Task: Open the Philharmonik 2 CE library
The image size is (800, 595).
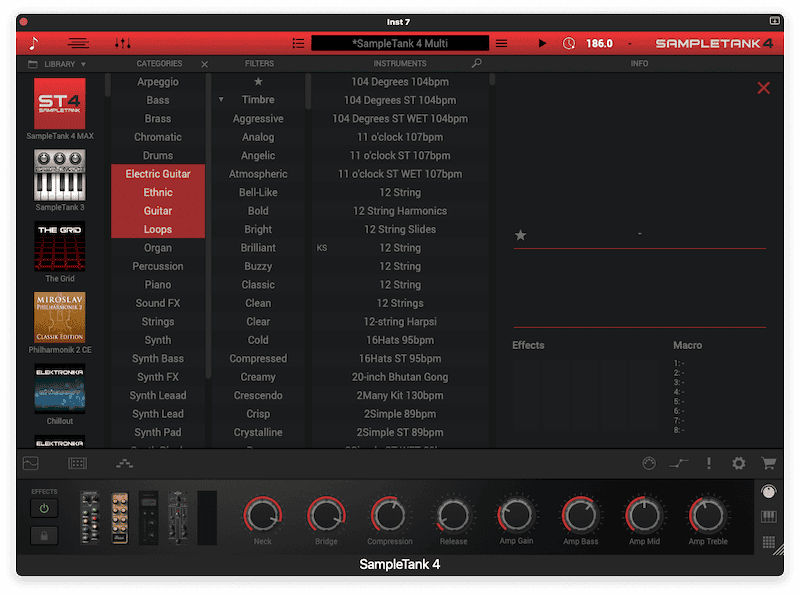Action: pyautogui.click(x=60, y=317)
